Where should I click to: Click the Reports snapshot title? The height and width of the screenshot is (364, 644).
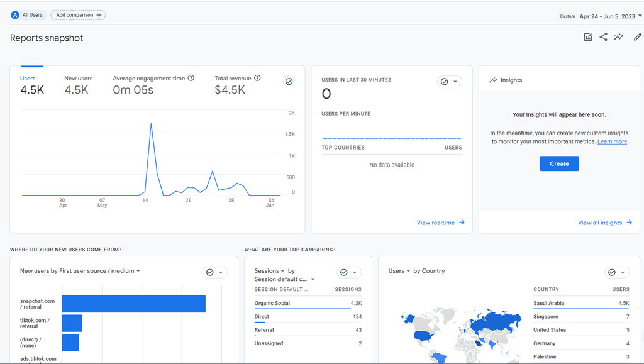click(47, 38)
